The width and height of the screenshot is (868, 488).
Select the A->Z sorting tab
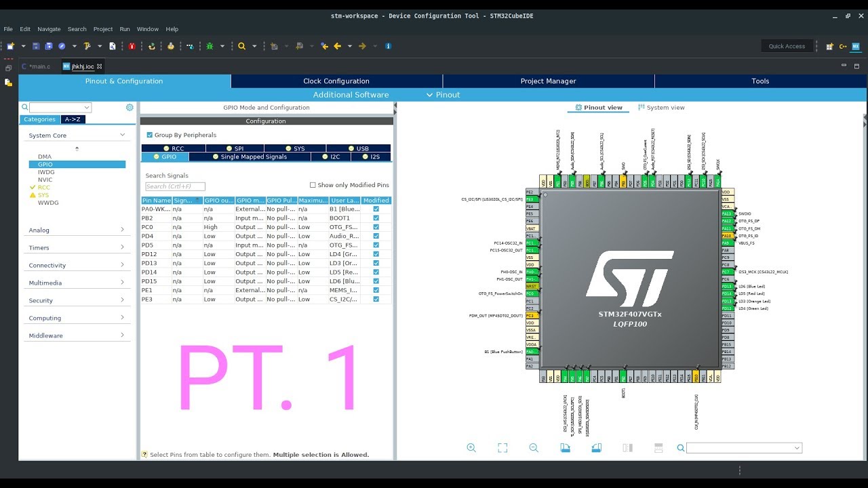[x=73, y=119]
